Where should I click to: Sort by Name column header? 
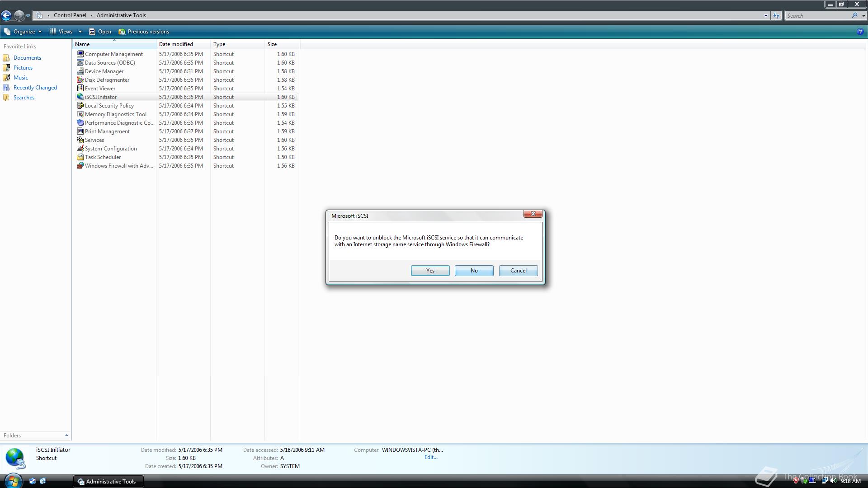pos(114,44)
